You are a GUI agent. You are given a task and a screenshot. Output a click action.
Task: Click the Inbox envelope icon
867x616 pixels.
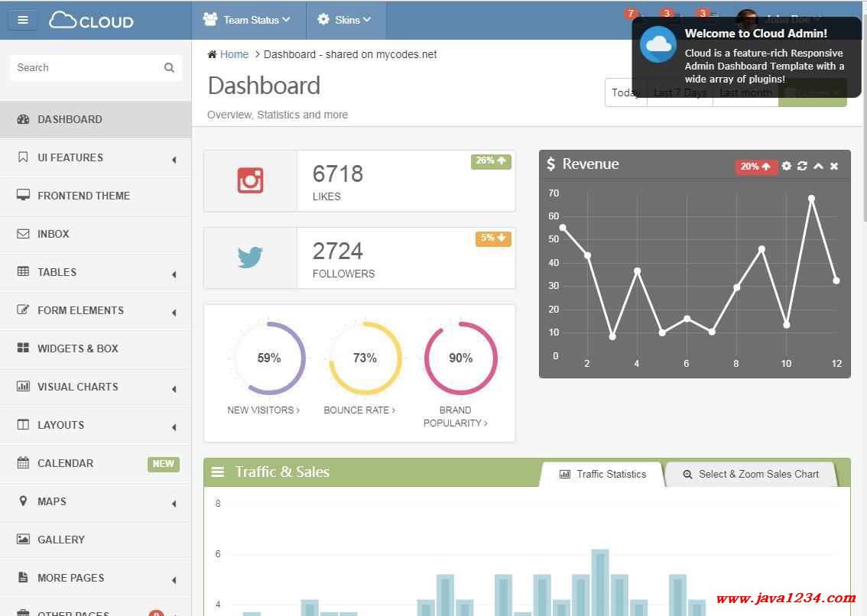coord(23,233)
